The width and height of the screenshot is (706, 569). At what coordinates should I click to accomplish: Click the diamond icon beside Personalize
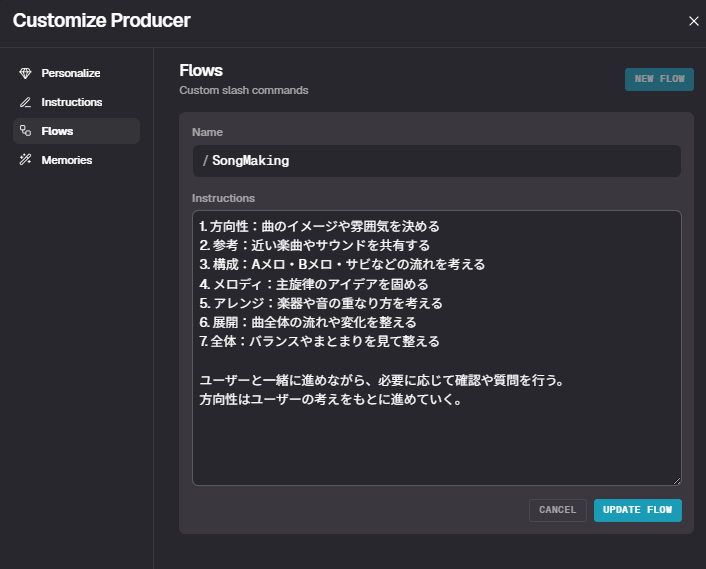click(x=26, y=73)
